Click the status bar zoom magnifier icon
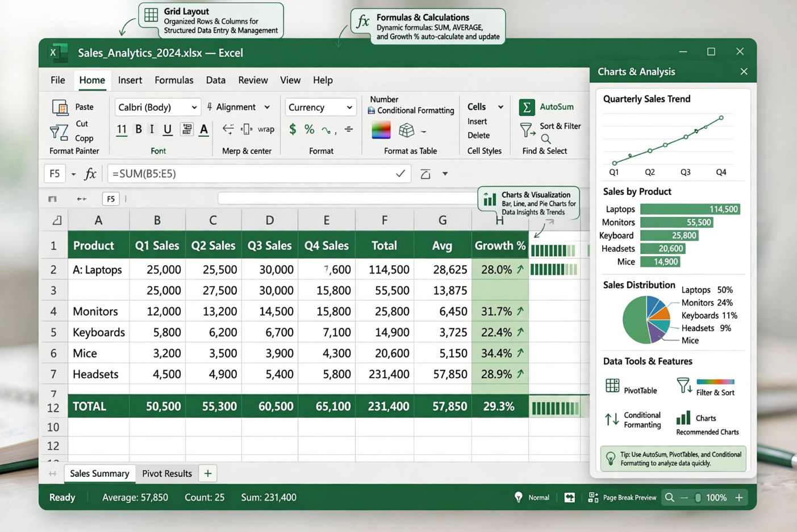 tap(670, 498)
